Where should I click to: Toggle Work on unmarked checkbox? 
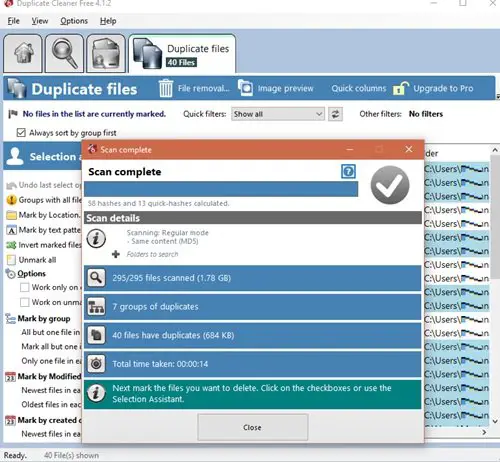(24, 302)
